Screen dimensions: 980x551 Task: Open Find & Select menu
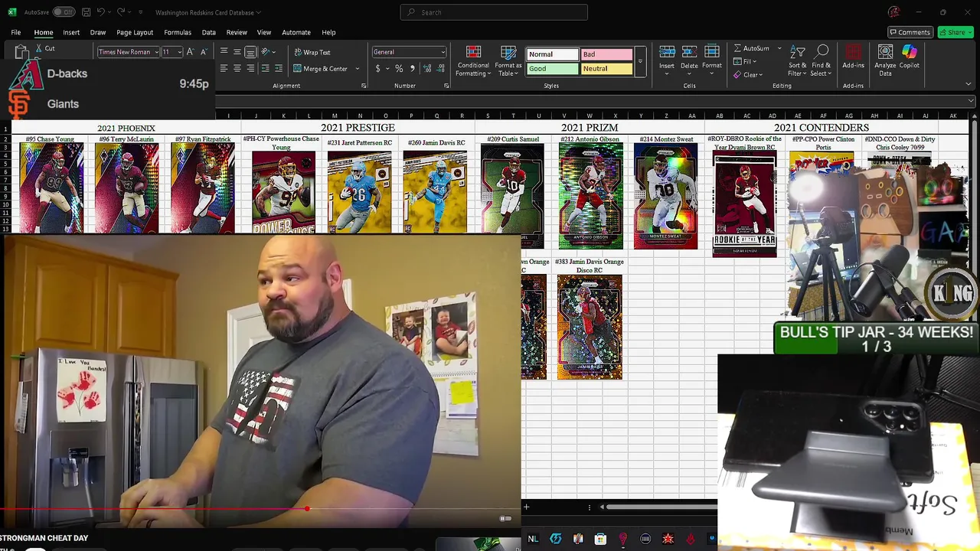point(822,61)
